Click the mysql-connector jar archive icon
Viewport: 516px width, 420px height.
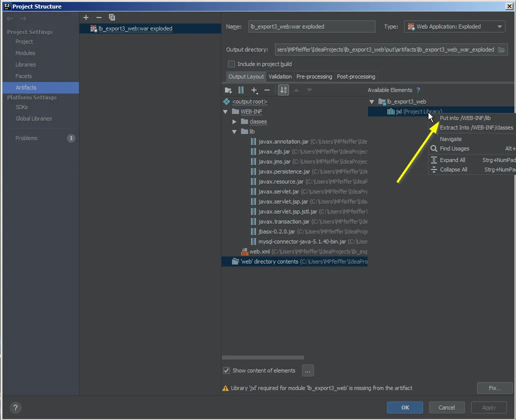point(253,241)
